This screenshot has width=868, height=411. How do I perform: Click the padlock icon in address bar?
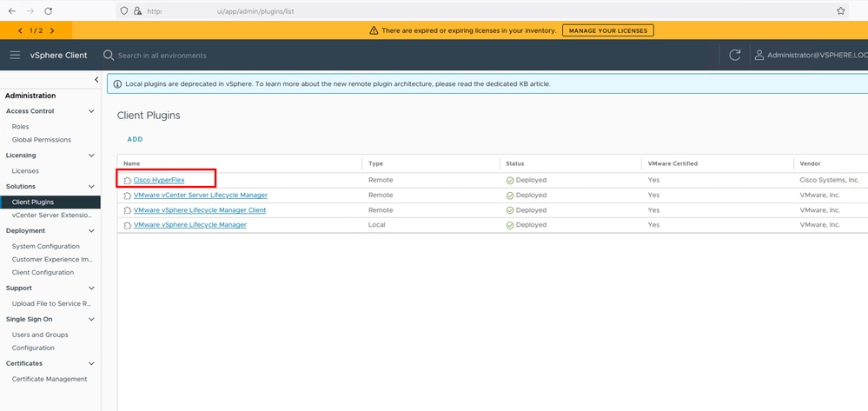[x=137, y=11]
